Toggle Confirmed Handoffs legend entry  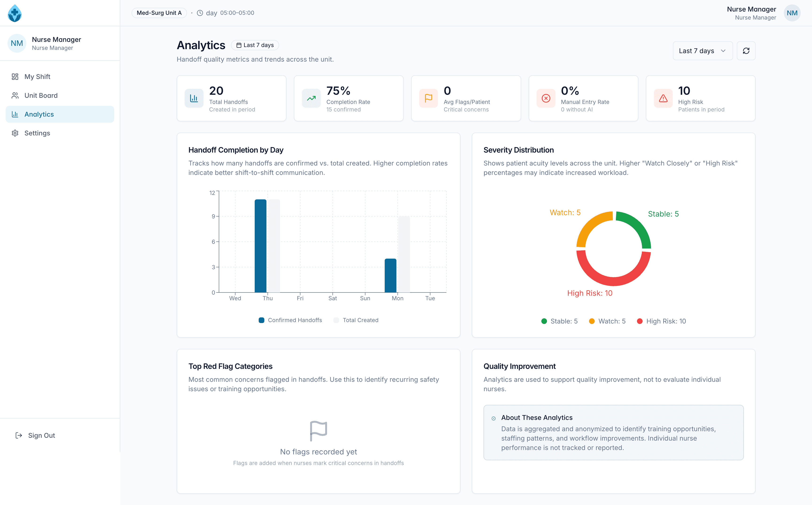(x=290, y=320)
